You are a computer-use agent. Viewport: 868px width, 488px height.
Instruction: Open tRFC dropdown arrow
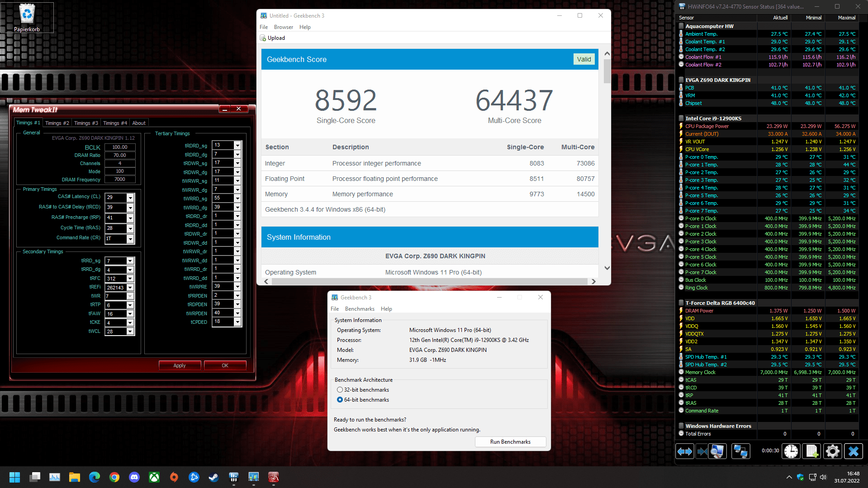pos(130,279)
